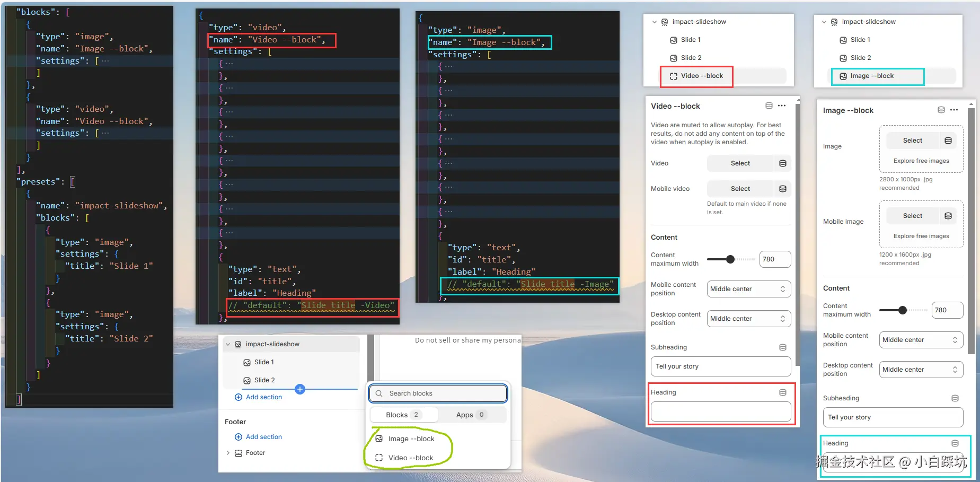Click Select in the Image picker box
980x482 pixels.
coord(913,141)
